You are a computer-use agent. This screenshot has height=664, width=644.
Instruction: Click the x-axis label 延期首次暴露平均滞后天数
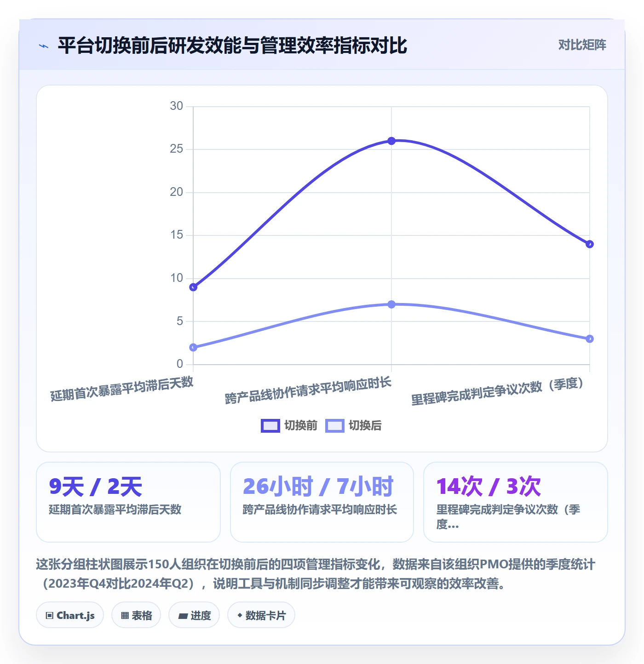click(122, 389)
